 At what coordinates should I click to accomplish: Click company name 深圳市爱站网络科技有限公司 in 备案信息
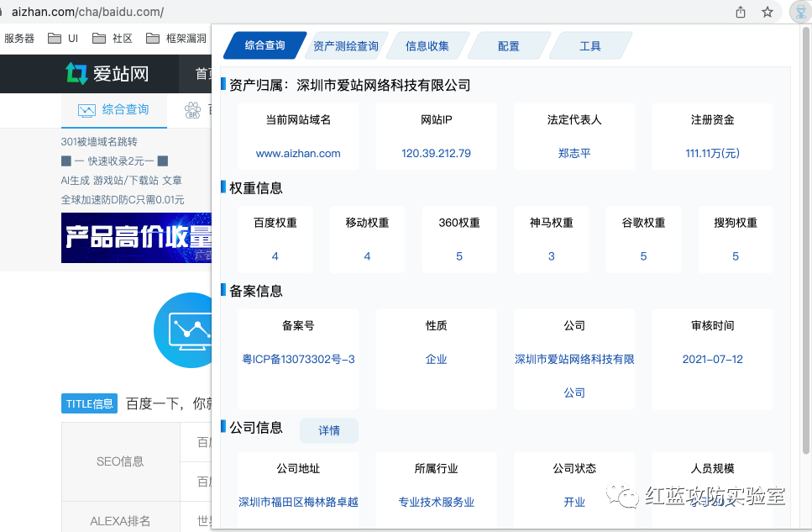[x=574, y=376]
